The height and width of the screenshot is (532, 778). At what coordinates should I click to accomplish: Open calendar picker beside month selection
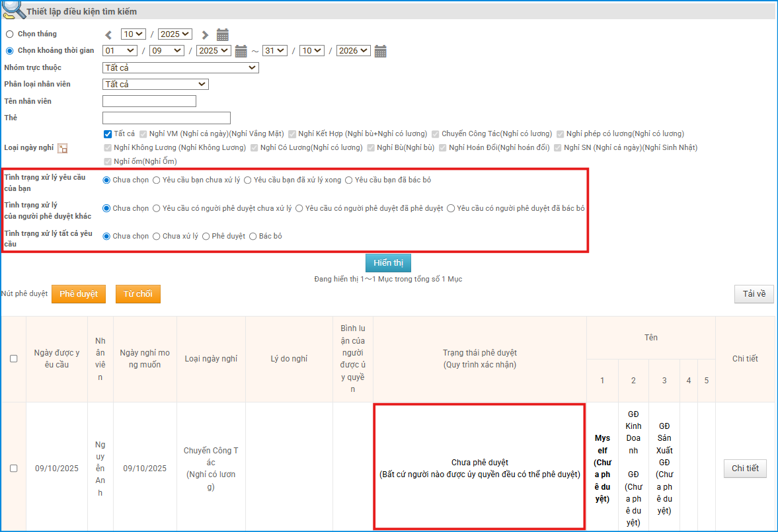coord(223,35)
